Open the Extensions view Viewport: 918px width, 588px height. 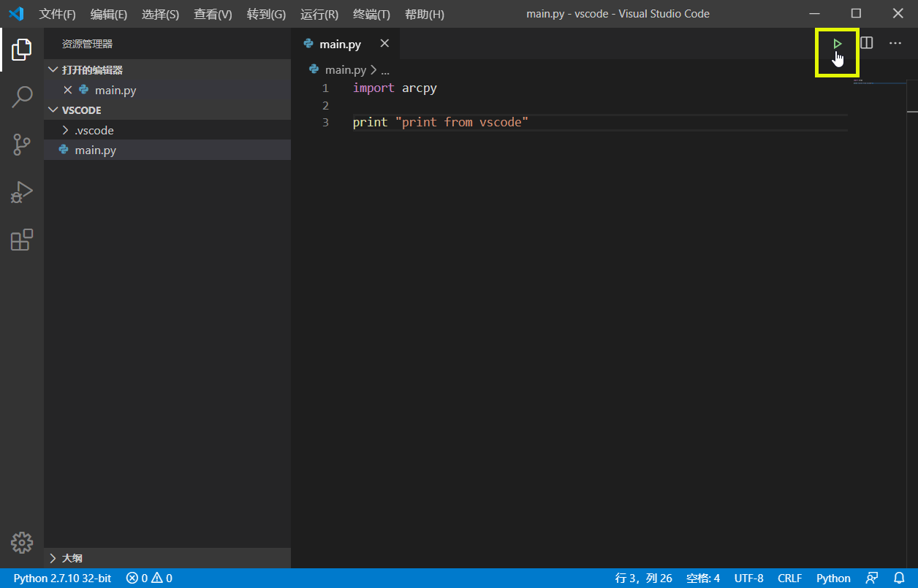pos(22,240)
